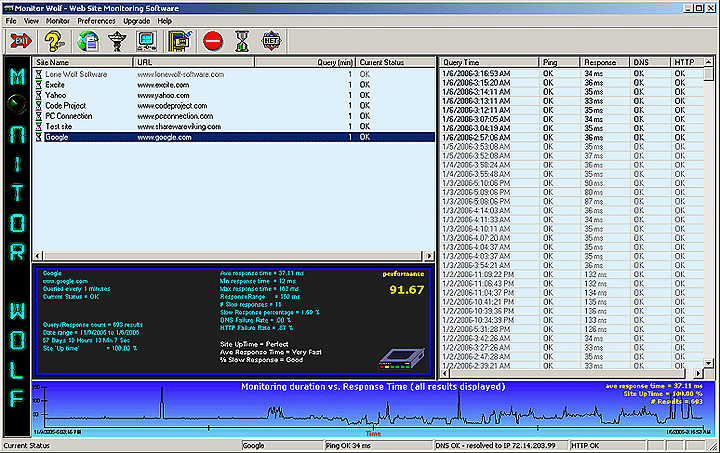The height and width of the screenshot is (453, 720).
Task: Select the Lone Wolf Software site row
Action: tap(233, 74)
